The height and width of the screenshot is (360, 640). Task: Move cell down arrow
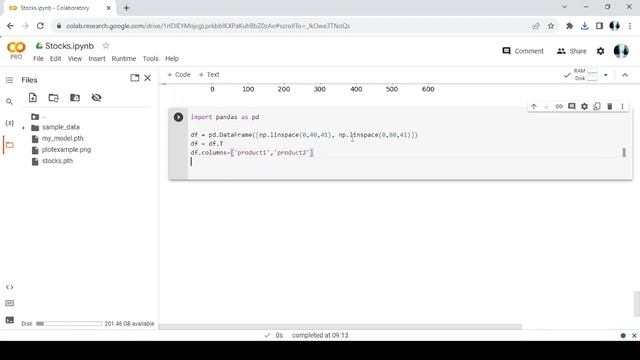point(546,107)
